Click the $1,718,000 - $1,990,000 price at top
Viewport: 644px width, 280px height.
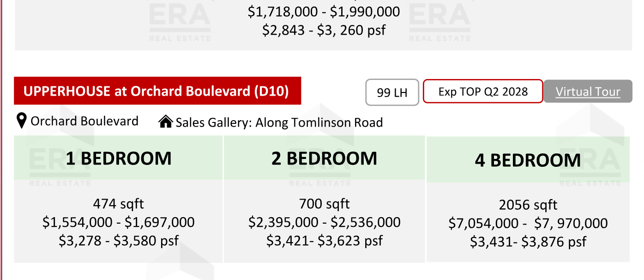click(324, 12)
